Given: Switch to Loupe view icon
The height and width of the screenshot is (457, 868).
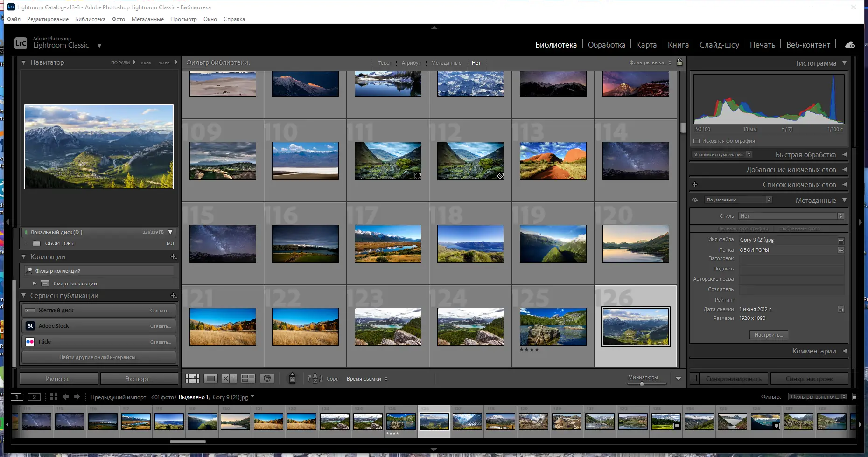Looking at the screenshot, I should click(x=210, y=378).
